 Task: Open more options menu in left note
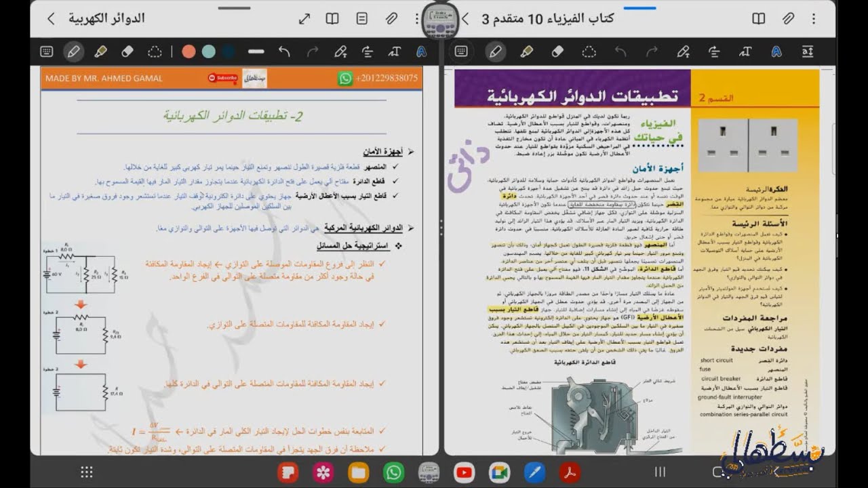[x=416, y=18]
